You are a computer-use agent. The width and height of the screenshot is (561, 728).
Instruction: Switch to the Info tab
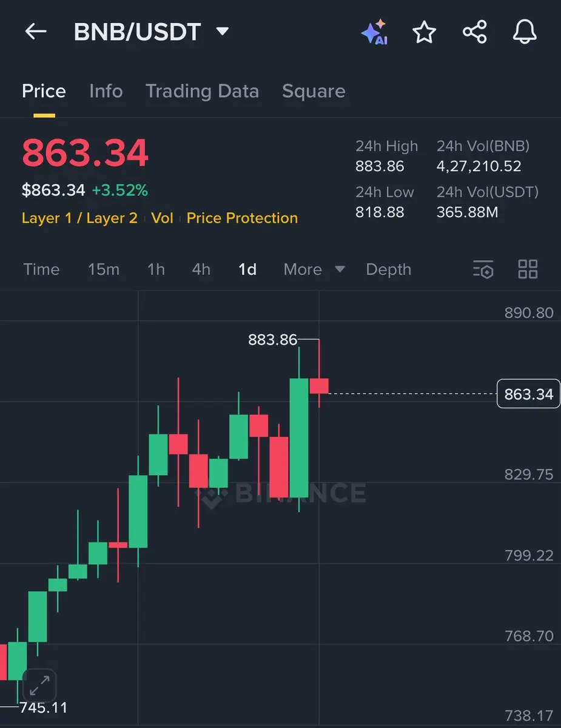point(106,91)
